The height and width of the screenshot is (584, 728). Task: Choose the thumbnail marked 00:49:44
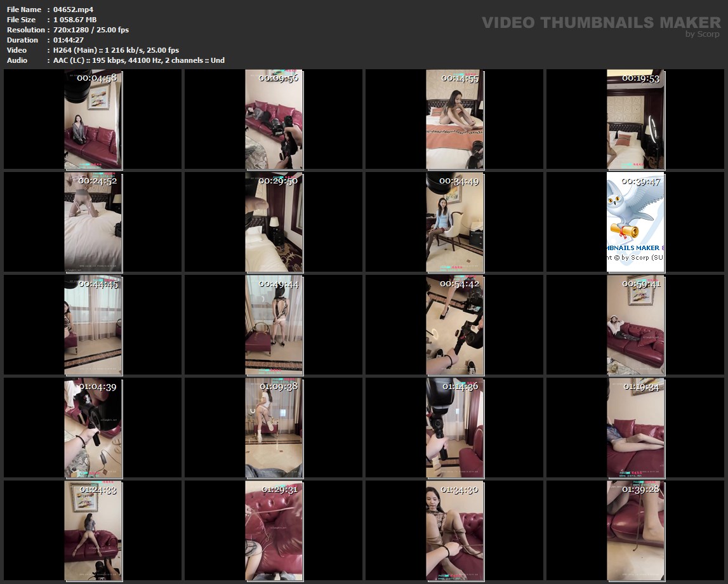click(x=274, y=325)
